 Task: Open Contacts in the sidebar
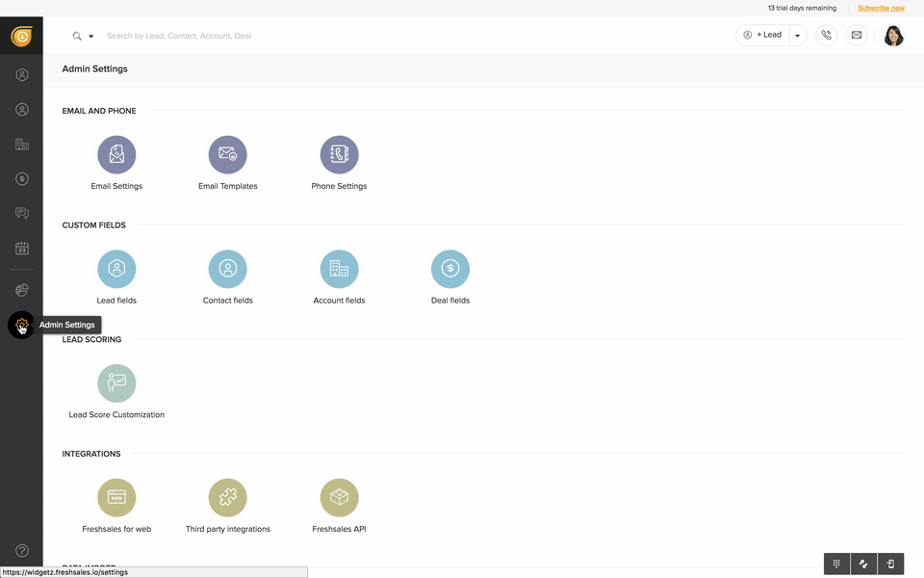pos(22,110)
